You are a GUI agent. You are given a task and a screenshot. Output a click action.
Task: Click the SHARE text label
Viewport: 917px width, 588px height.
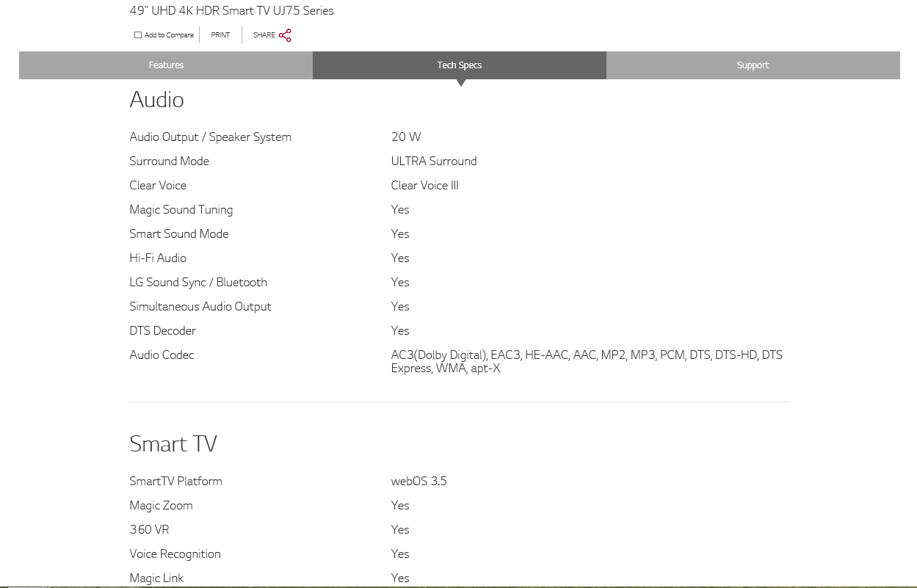coord(264,35)
